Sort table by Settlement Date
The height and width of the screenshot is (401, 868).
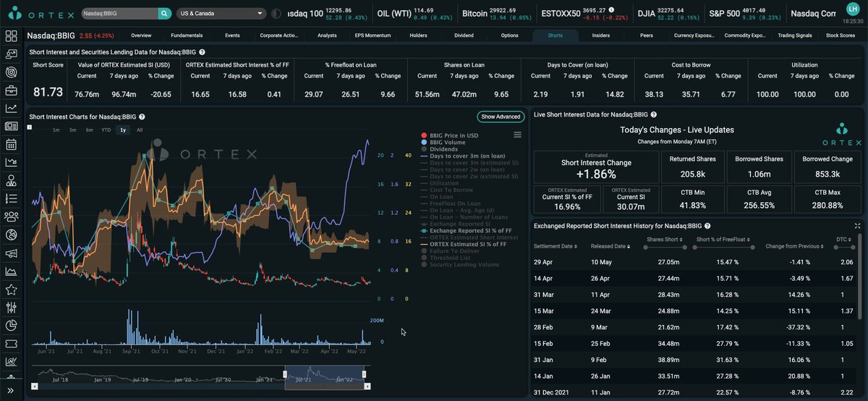556,246
